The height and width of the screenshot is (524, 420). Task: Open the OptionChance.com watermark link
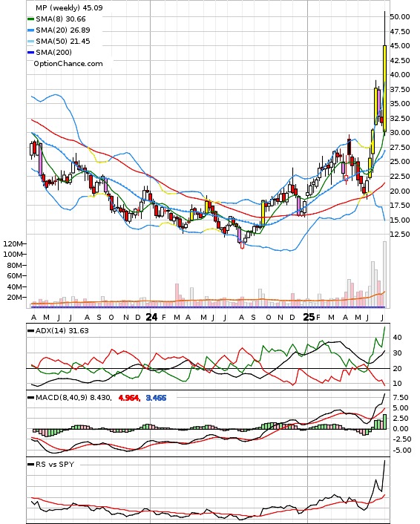[x=68, y=64]
